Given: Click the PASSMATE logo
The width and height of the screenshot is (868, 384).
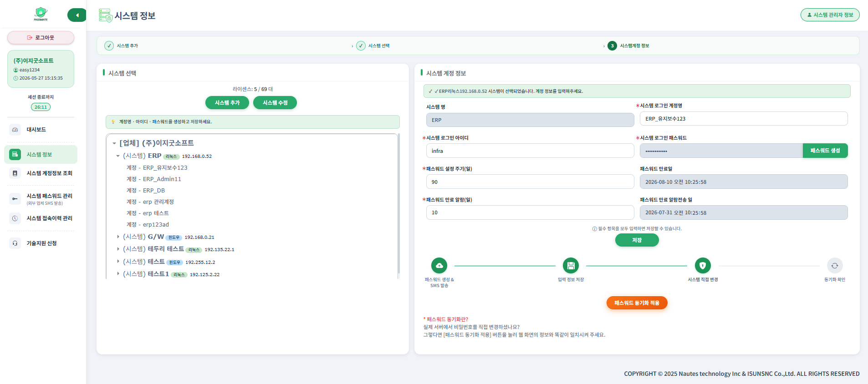Looking at the screenshot, I should 41,14.
